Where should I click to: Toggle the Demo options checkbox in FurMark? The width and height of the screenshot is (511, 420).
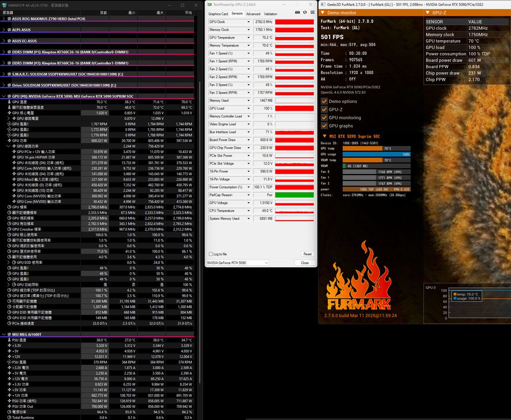324,101
